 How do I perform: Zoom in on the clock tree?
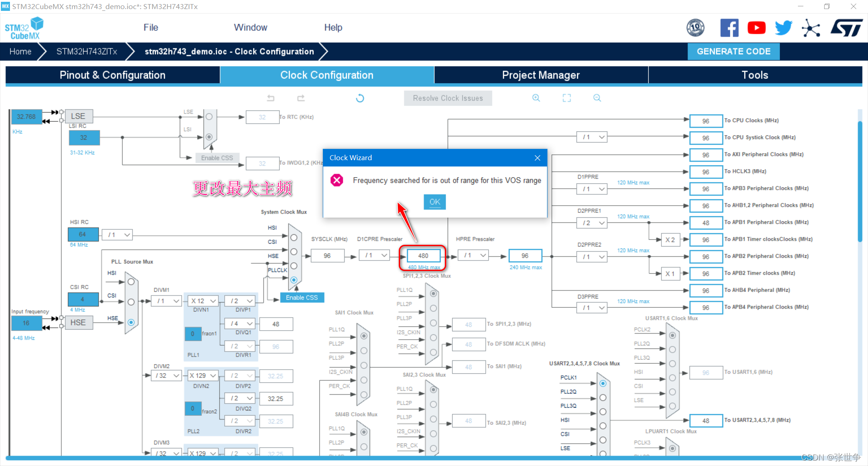click(x=536, y=98)
